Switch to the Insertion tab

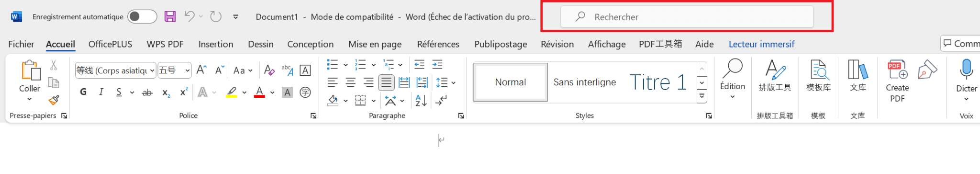(216, 44)
